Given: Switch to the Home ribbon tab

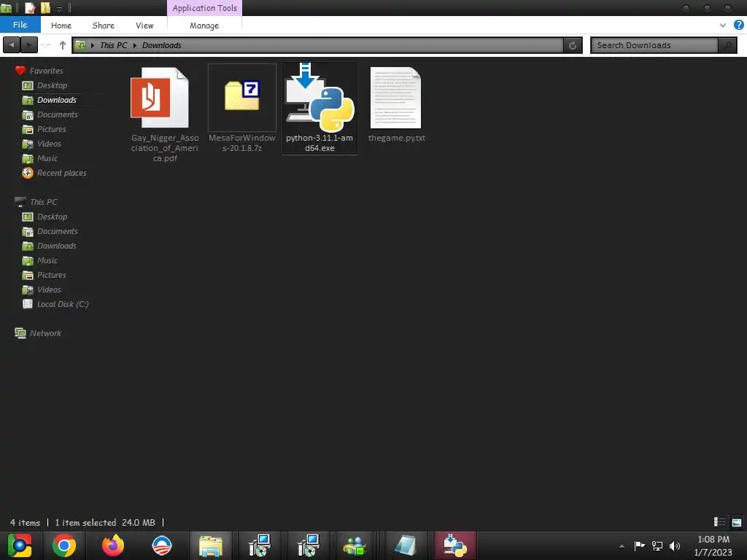Looking at the screenshot, I should [61, 26].
